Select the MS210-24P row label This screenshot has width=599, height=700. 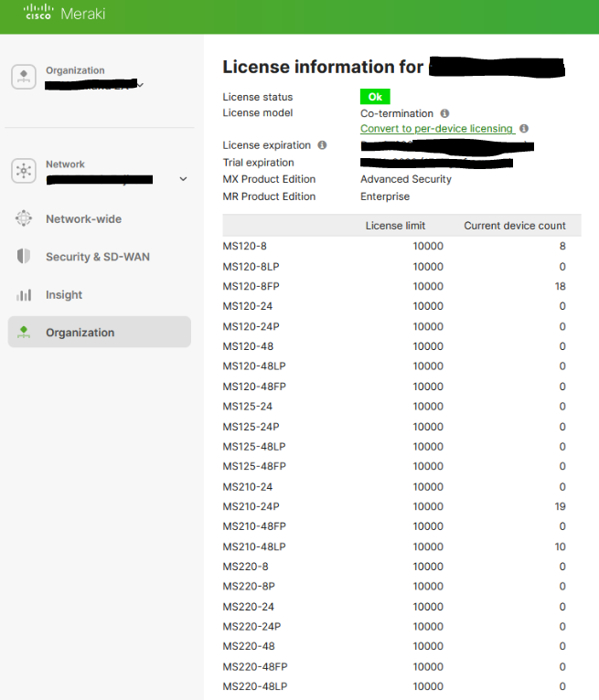click(x=251, y=506)
